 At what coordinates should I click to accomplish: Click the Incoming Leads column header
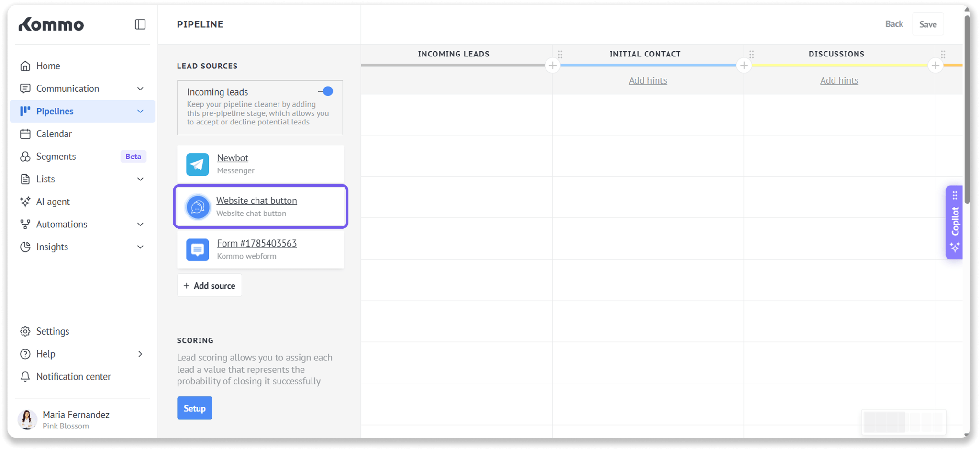click(454, 54)
